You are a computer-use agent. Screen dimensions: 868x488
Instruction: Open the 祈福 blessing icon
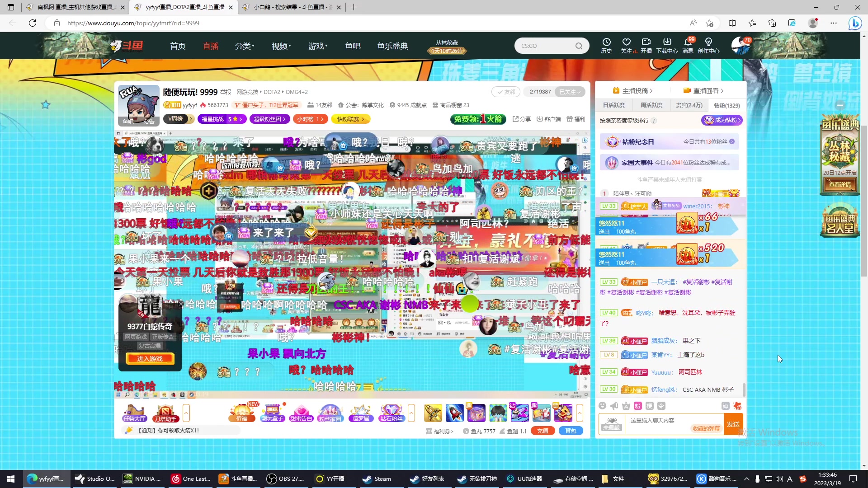[x=242, y=413]
